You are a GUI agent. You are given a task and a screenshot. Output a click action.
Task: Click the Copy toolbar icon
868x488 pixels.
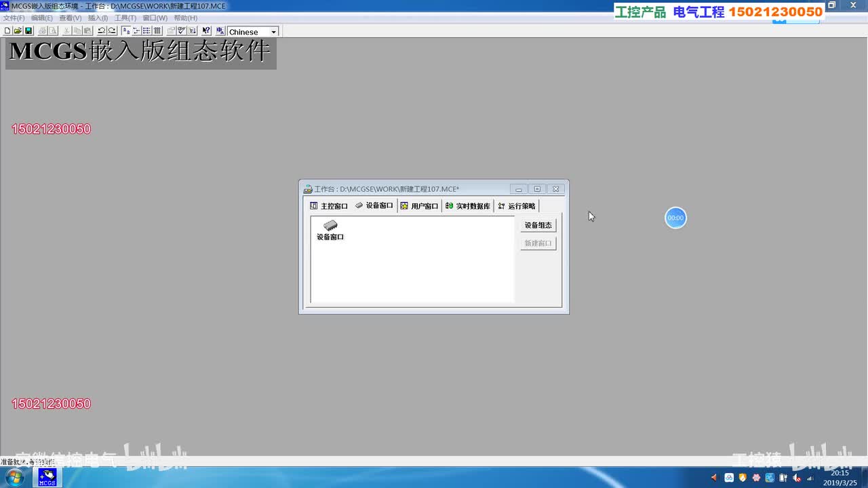click(x=77, y=31)
